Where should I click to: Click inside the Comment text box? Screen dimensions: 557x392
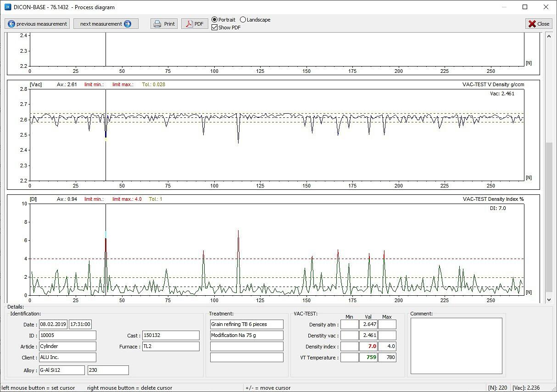[456, 346]
